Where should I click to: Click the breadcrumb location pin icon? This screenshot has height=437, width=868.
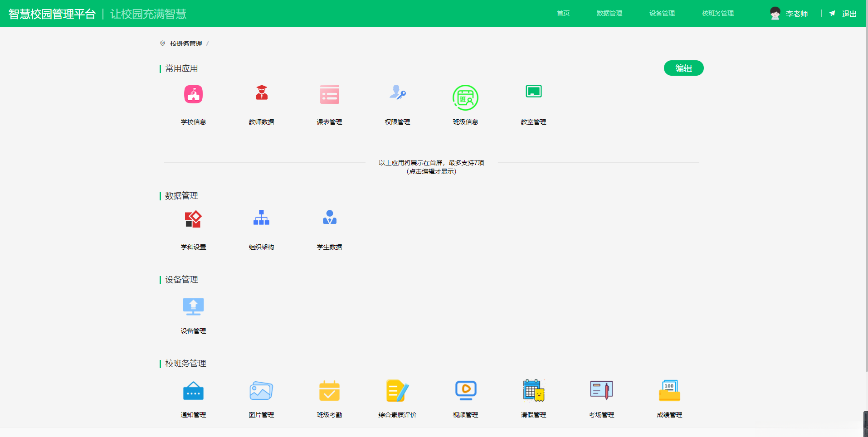(x=162, y=44)
